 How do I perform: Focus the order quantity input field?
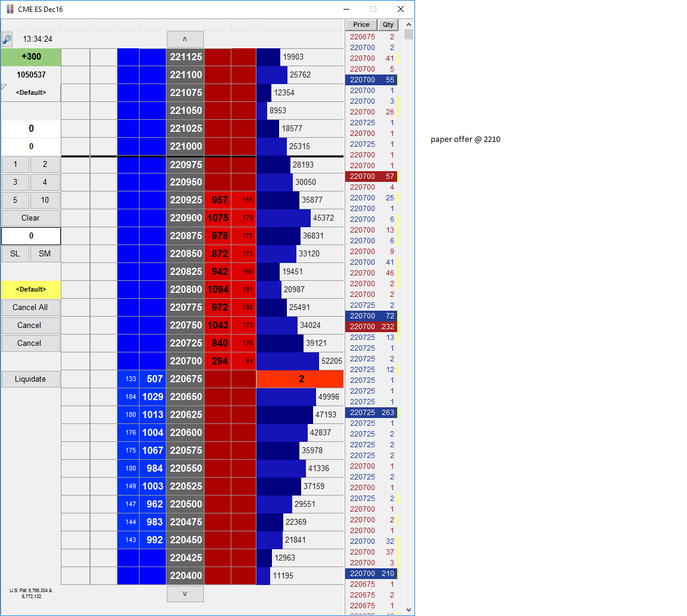(31, 236)
